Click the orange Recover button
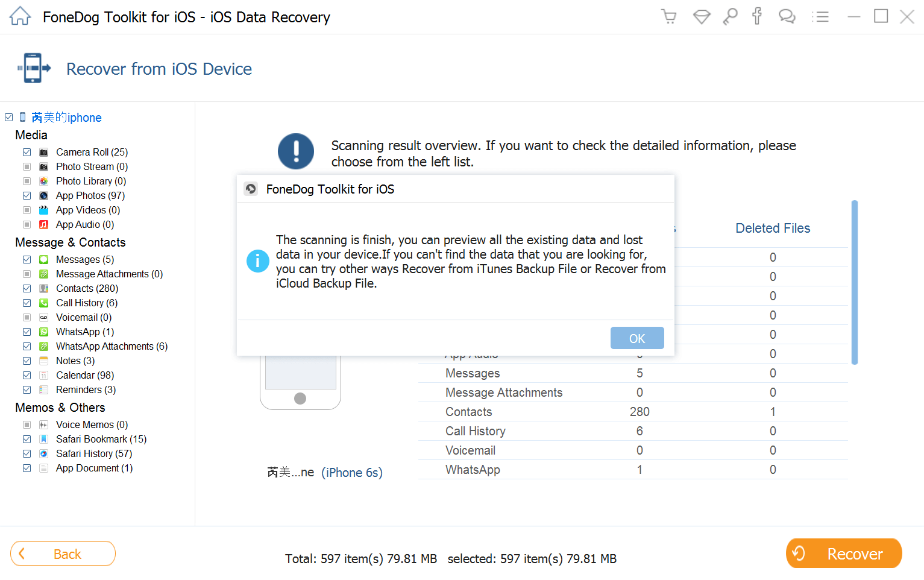This screenshot has height=580, width=924. coord(844,553)
